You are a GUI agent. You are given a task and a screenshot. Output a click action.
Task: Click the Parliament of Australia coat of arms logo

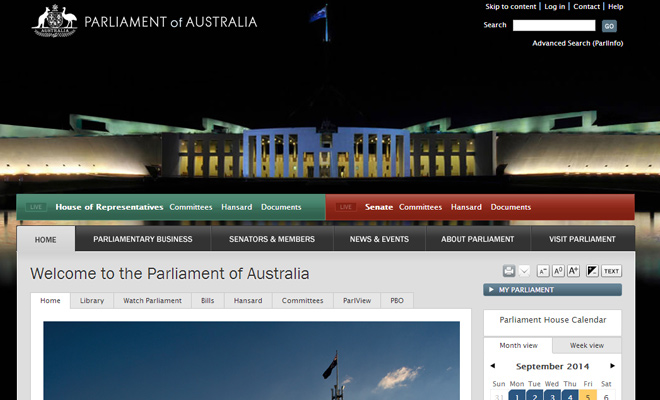click(x=55, y=21)
